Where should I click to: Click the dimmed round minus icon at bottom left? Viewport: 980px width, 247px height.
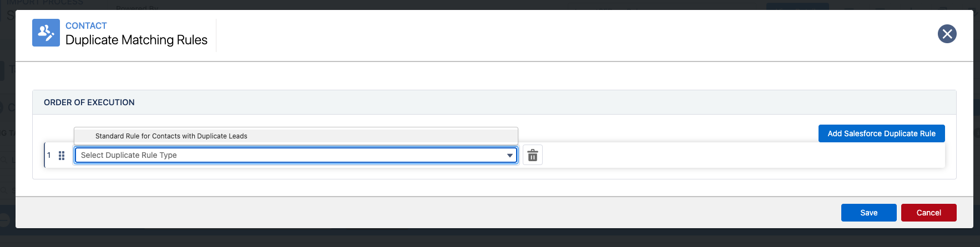click(x=4, y=220)
